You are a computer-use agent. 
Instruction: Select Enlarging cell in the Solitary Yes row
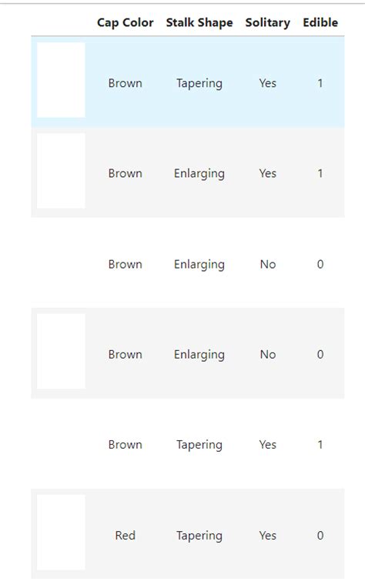[199, 174]
